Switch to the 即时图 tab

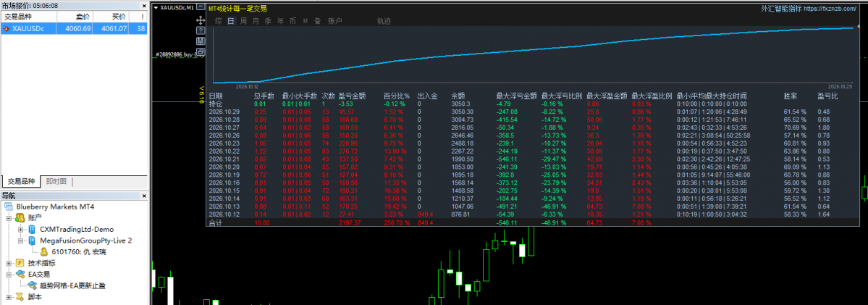point(56,181)
